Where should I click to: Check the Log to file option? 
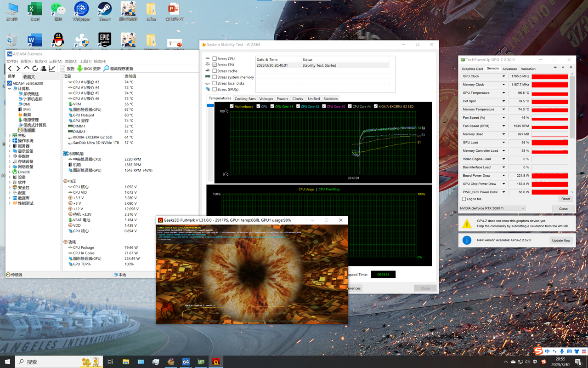coord(464,199)
